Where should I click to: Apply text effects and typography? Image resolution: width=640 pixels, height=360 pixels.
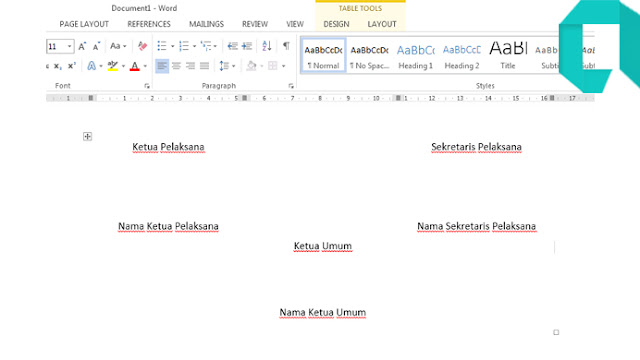pos(91,66)
